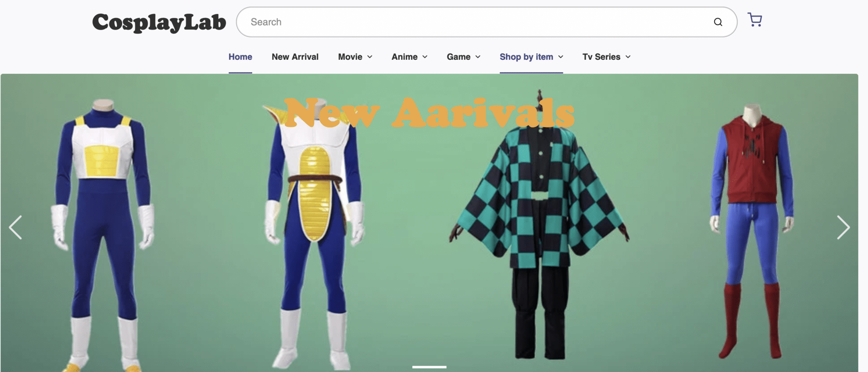Image resolution: width=868 pixels, height=372 pixels.
Task: Go to previous slide with left arrow
Action: (x=16, y=227)
